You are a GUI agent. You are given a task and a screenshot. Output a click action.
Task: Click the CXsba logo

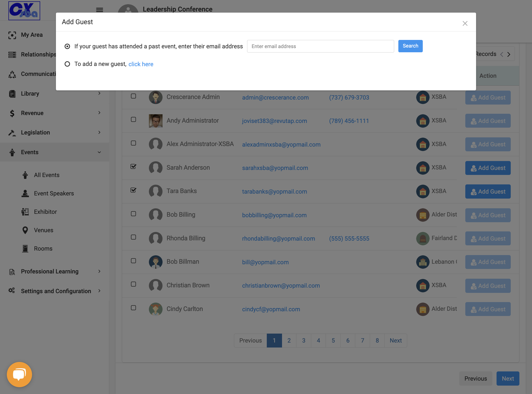(24, 11)
